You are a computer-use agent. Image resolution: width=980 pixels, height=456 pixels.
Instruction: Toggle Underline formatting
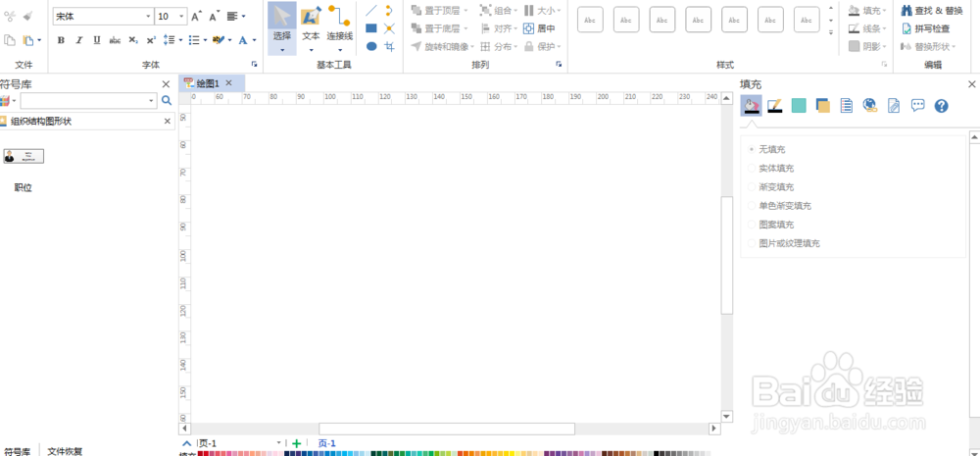[x=97, y=40]
